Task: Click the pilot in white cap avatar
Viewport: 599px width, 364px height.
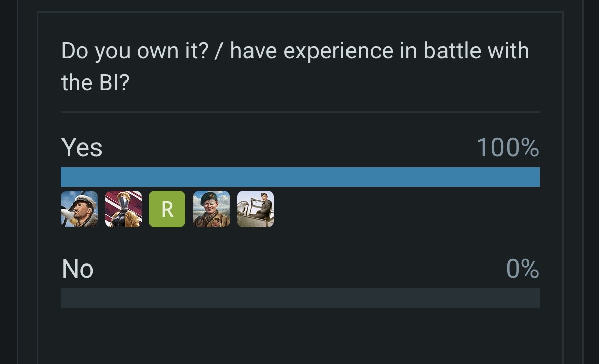Action: click(79, 209)
